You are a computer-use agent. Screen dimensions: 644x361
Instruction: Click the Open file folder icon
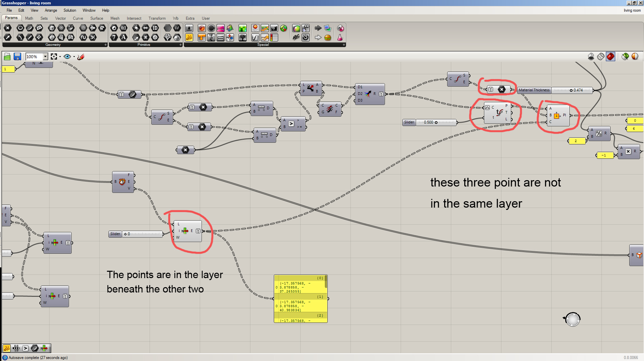tap(7, 56)
